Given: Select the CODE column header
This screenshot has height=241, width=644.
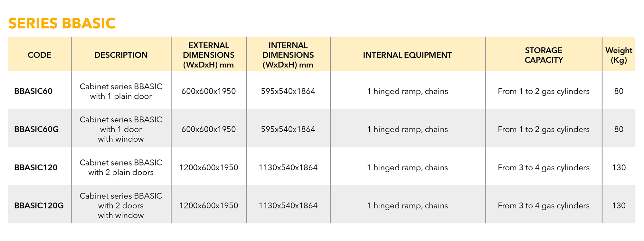Looking at the screenshot, I should coord(39,55).
